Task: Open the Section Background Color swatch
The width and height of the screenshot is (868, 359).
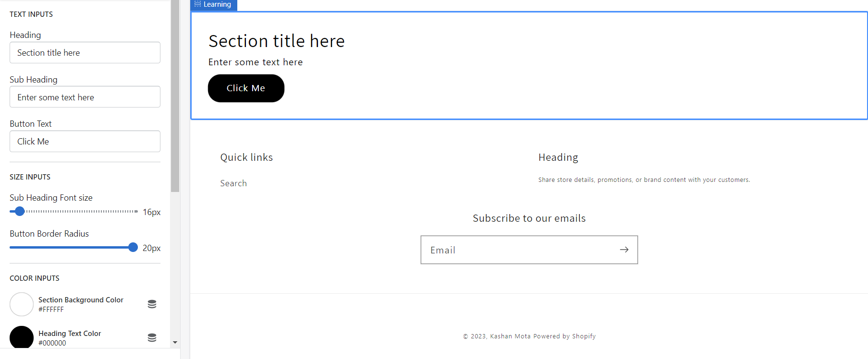Action: (21, 304)
